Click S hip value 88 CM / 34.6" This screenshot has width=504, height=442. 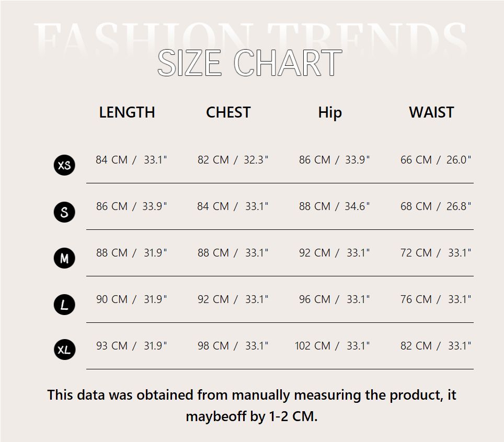click(334, 206)
